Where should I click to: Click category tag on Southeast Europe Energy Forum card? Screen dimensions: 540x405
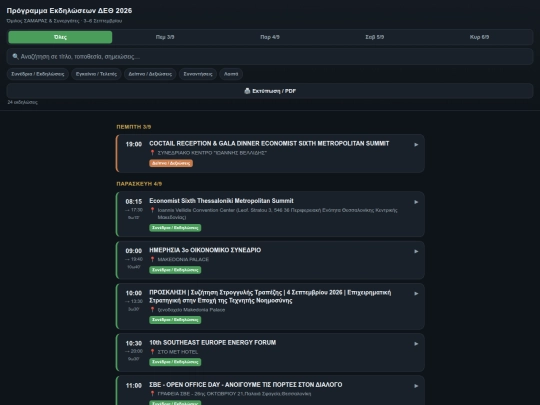coord(175,362)
